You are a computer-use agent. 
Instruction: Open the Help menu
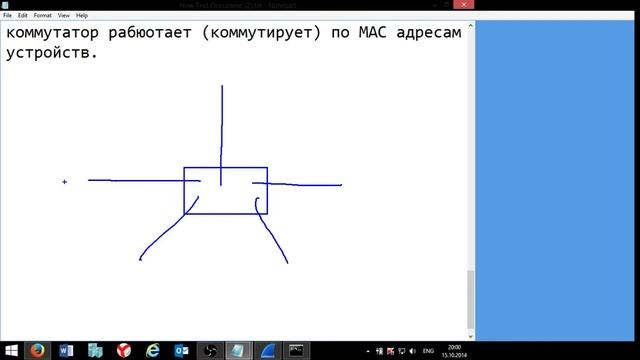point(82,15)
